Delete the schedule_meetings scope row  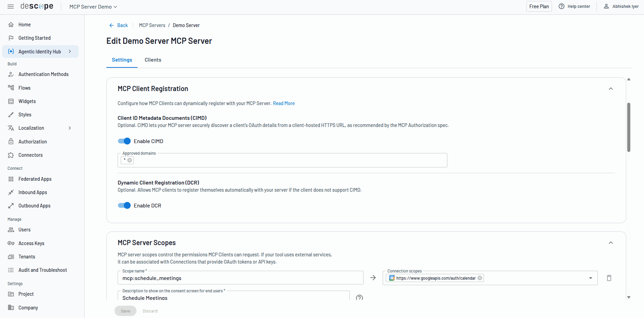tap(609, 278)
